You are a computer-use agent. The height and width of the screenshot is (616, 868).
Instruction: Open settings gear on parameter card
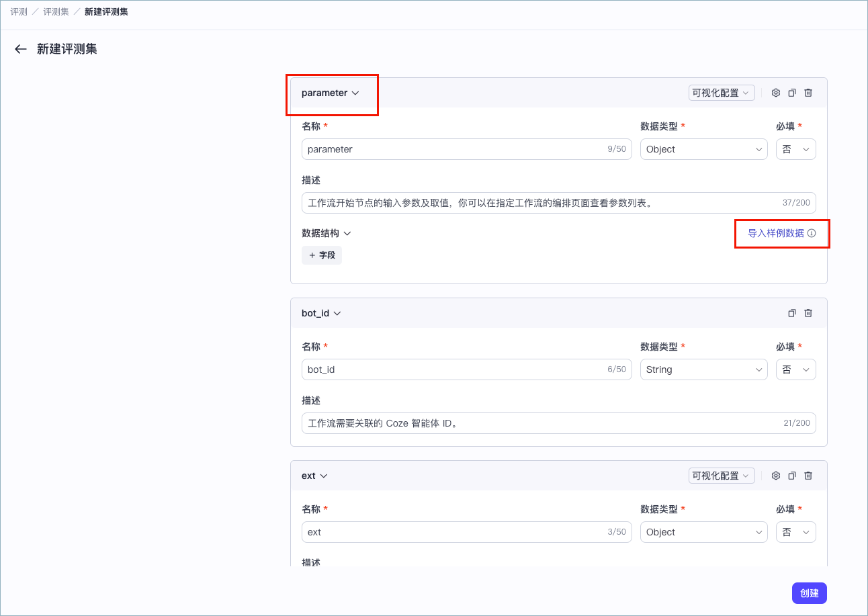coord(776,93)
